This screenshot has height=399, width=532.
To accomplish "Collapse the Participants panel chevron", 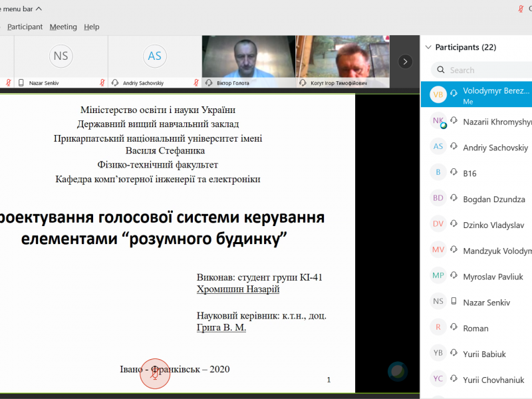I will point(428,47).
